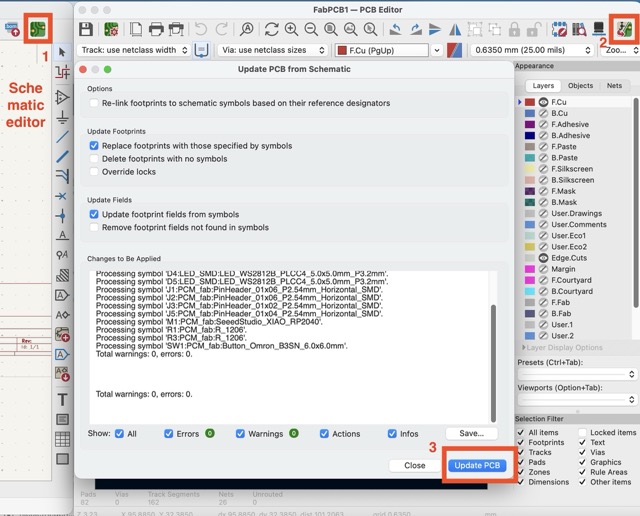Click the Changes to Be Applied scrollbar
640x516 pixels.
[x=493, y=363]
